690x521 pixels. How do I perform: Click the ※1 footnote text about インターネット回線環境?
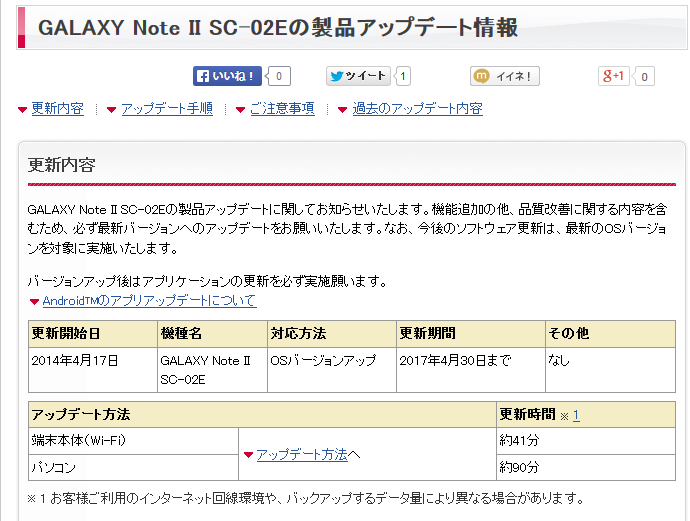pos(305,499)
